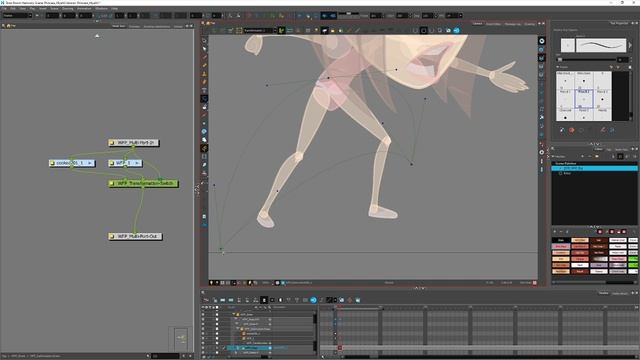Click the leftmost icon in Timeline toolbar

(206, 300)
